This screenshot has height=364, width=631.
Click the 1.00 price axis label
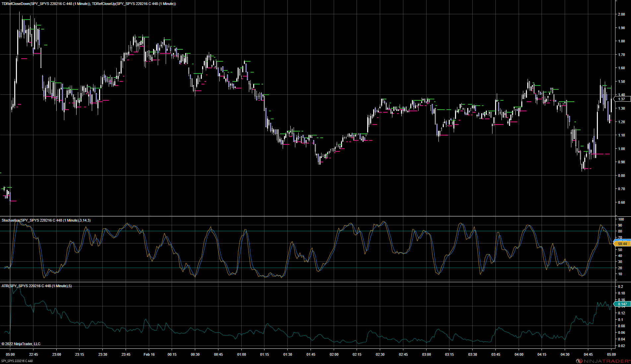(621, 149)
